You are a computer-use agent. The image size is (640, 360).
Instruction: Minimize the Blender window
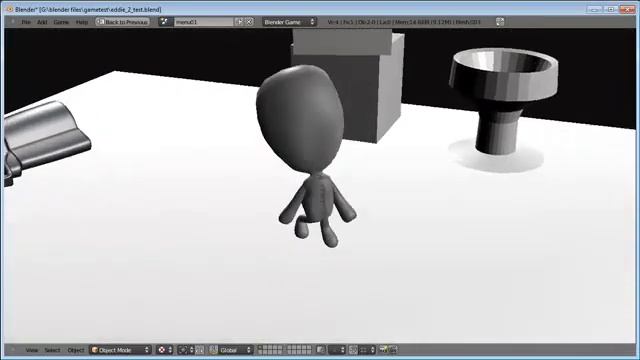594,9
